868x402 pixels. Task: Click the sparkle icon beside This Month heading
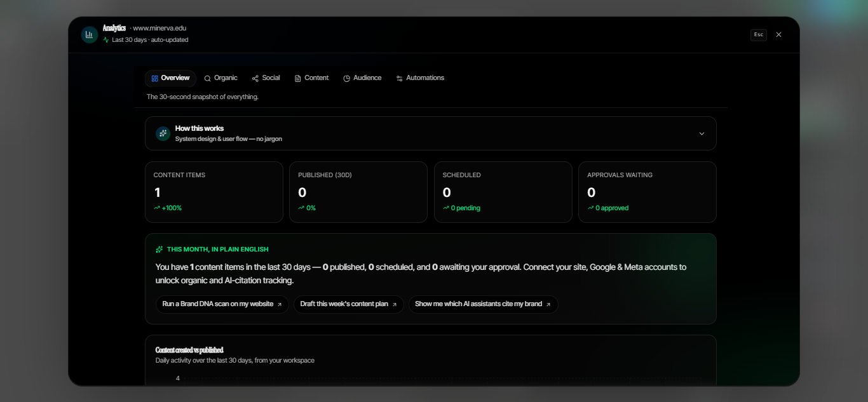(x=159, y=250)
